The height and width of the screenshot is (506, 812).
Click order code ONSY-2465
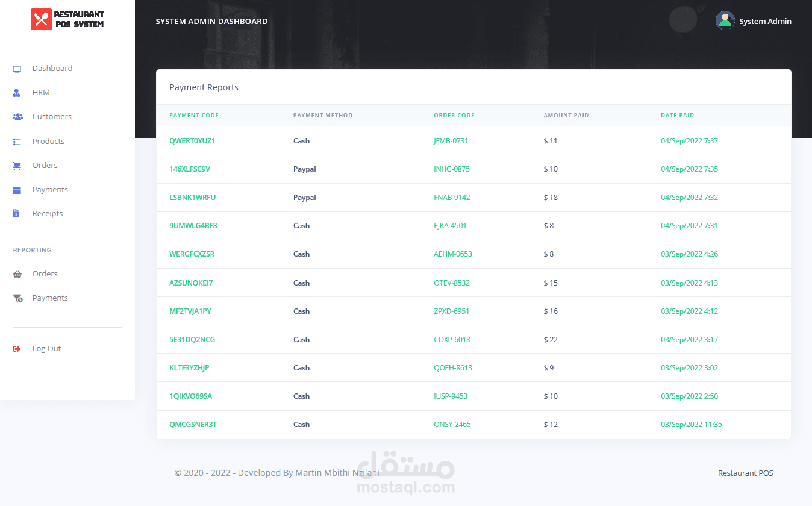click(452, 425)
